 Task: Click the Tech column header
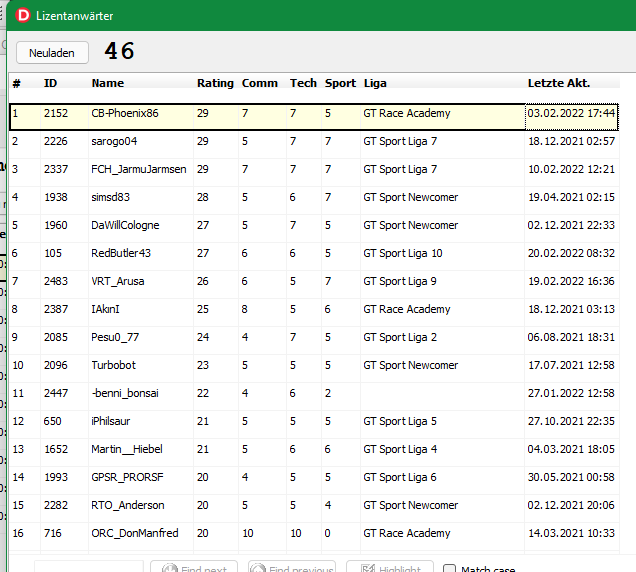303,83
